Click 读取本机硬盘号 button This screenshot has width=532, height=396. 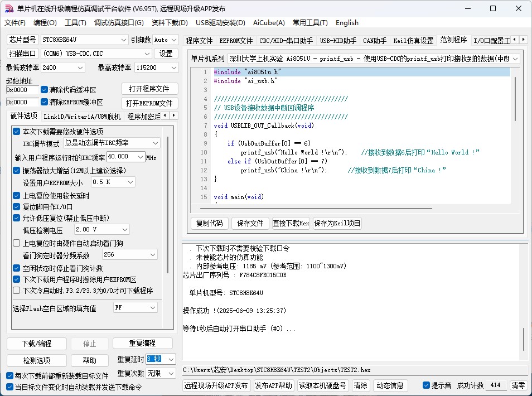[x=322, y=385]
